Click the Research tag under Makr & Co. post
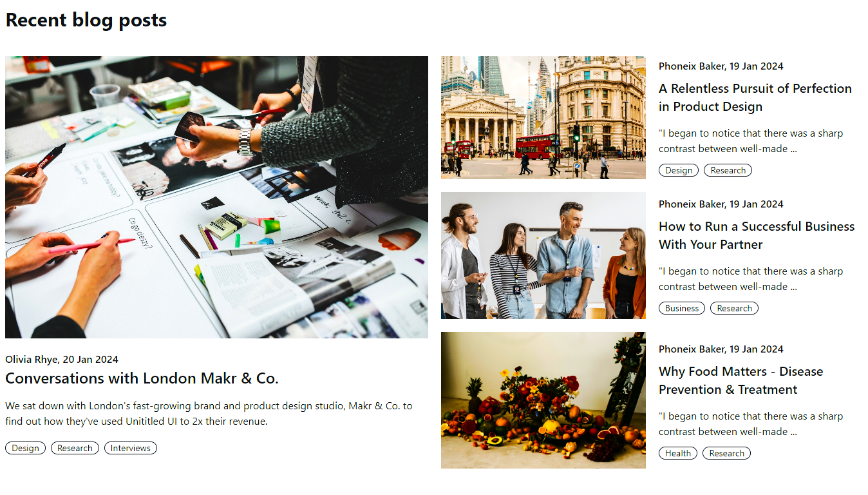 (75, 448)
